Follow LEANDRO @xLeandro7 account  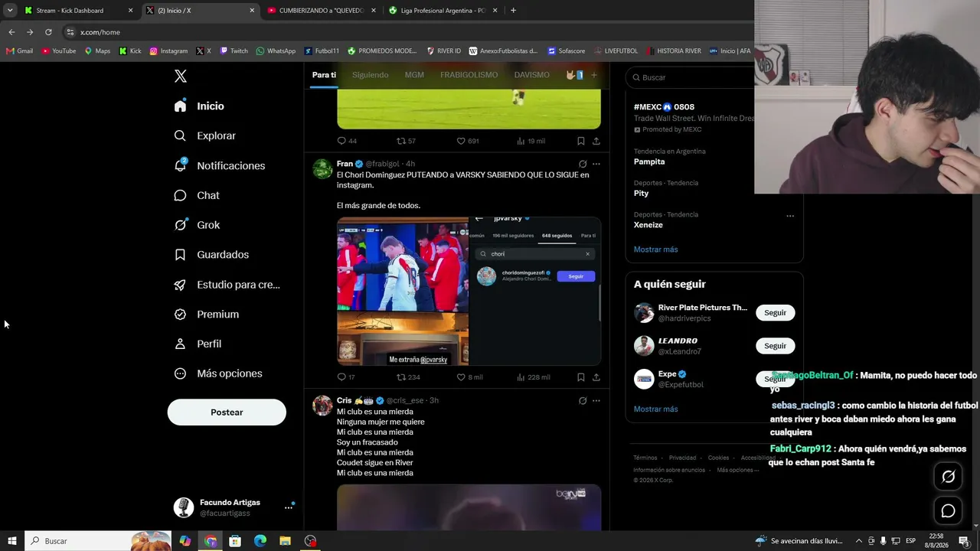point(775,346)
